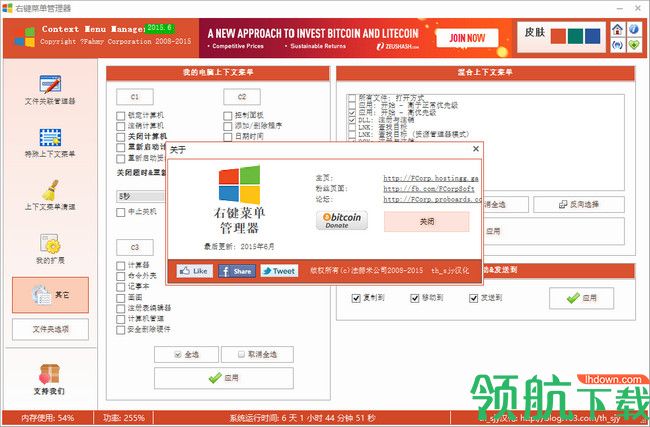Viewport: 650px width, 427px height.
Task: Uncheck the 发送到 checkbox
Action: 473,298
